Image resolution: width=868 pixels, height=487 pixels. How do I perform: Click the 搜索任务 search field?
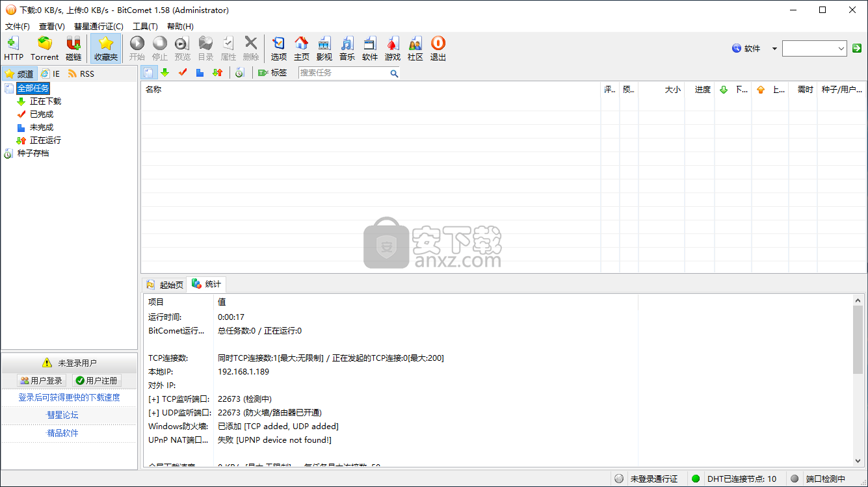click(x=343, y=73)
